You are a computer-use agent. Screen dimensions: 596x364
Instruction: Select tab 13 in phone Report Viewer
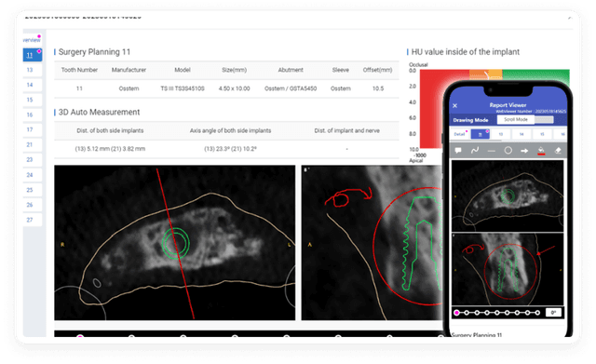point(501,134)
